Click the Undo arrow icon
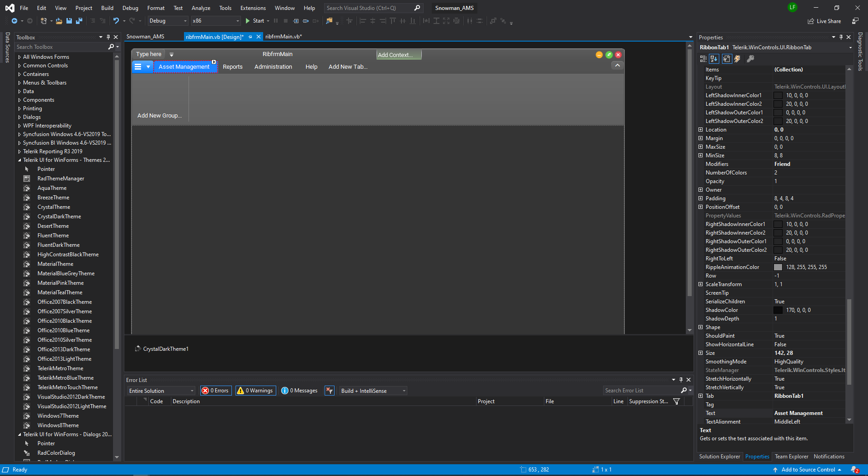 116,21
